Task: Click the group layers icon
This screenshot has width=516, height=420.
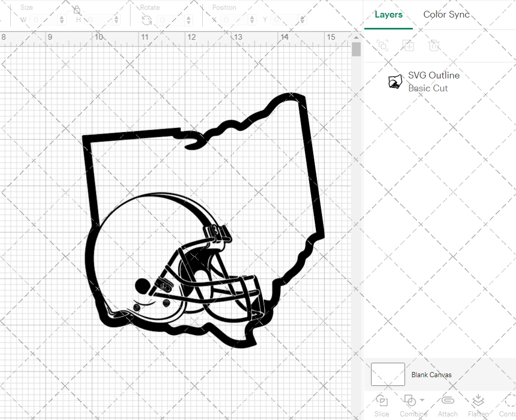Action: [x=382, y=45]
